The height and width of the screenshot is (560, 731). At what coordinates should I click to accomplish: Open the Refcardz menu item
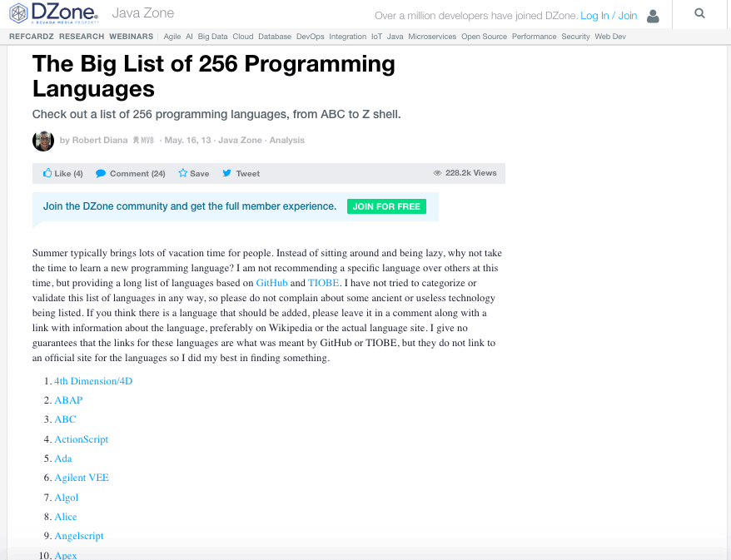[x=32, y=37]
